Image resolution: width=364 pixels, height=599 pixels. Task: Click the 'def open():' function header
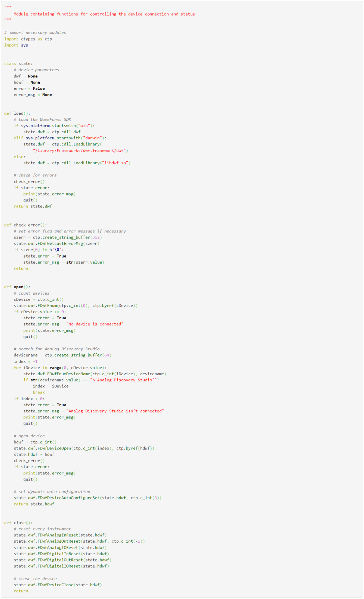[17, 287]
